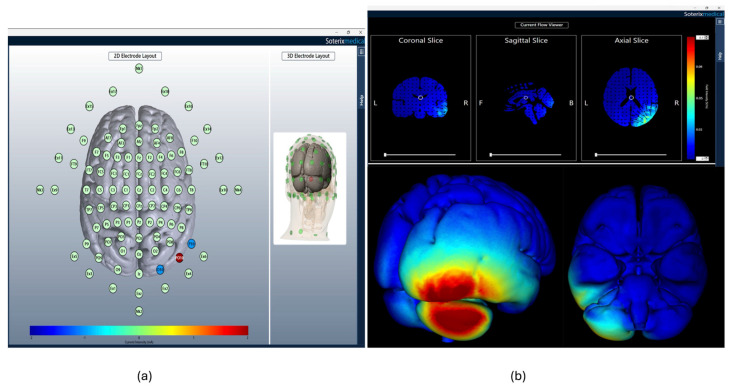
Task: Click the Oz electrode on the midline
Action: click(139, 254)
